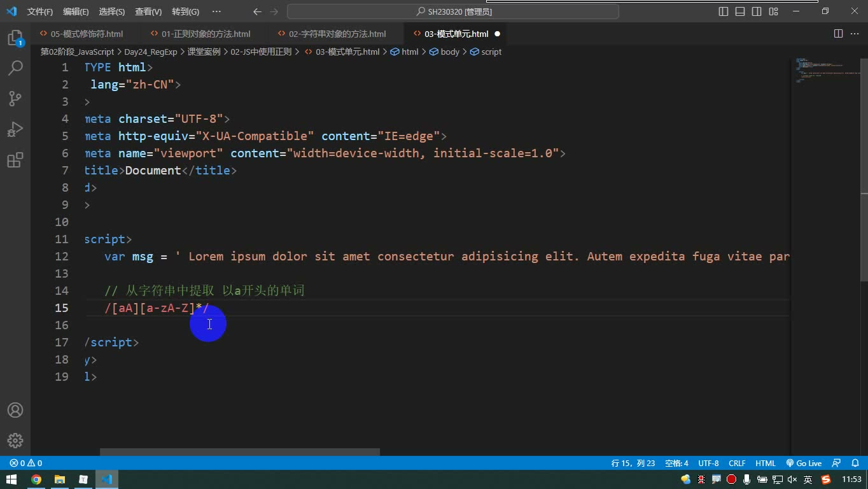Open the Manage gear icon
The image size is (868, 489).
15,441
